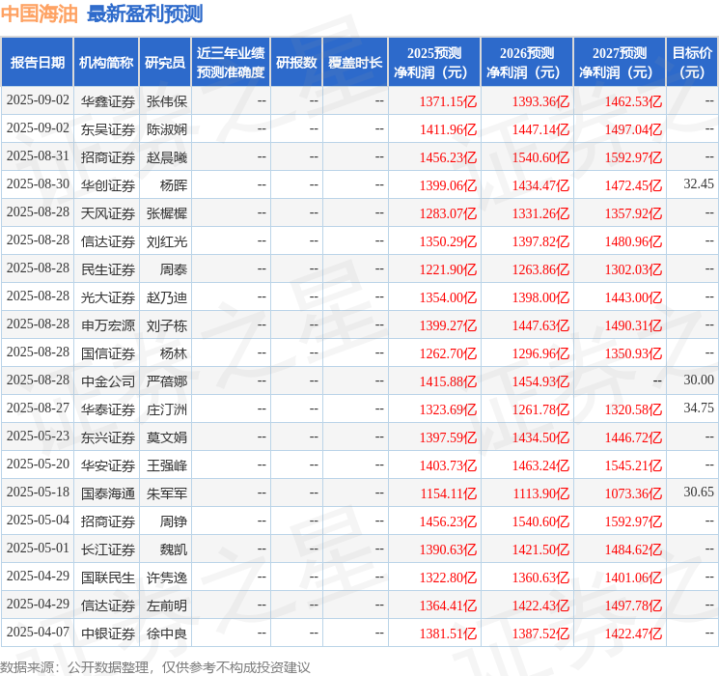
Task: Click the 数据来源 footer note
Action: point(155,667)
